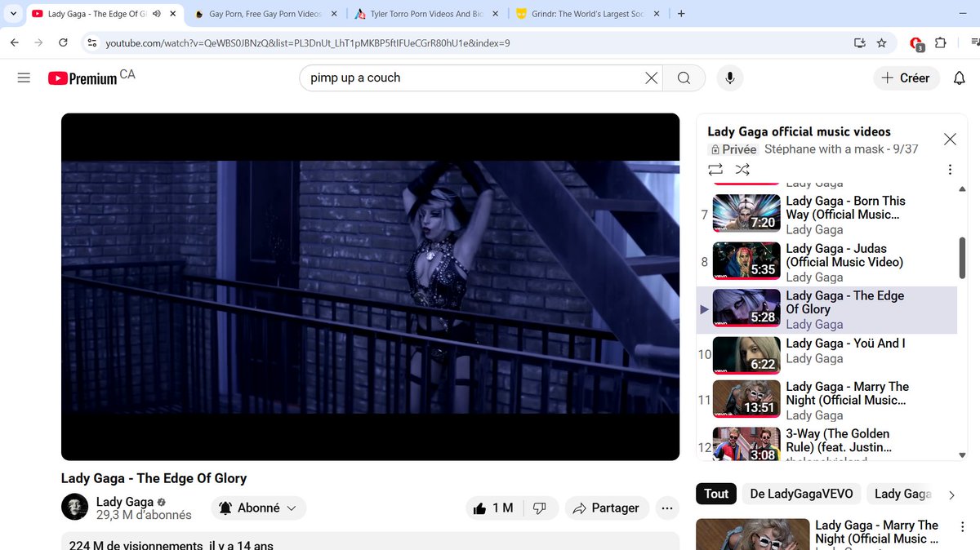
Task: Go back with the browser back arrow
Action: [15, 42]
